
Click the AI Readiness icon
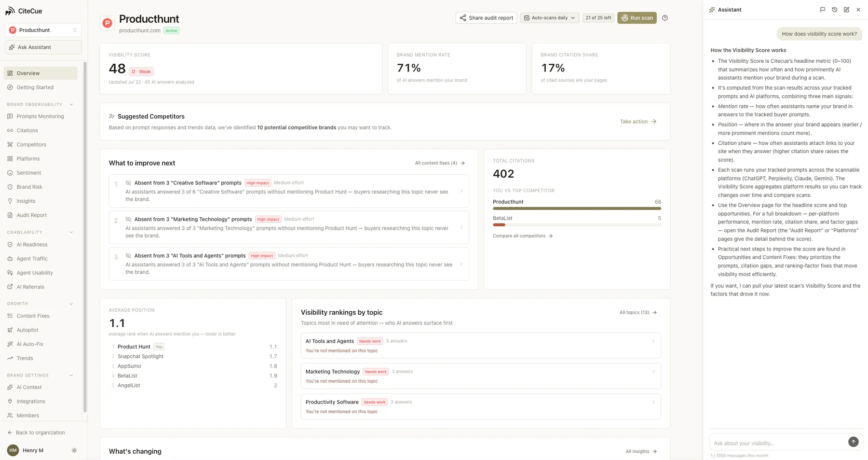[x=10, y=245]
